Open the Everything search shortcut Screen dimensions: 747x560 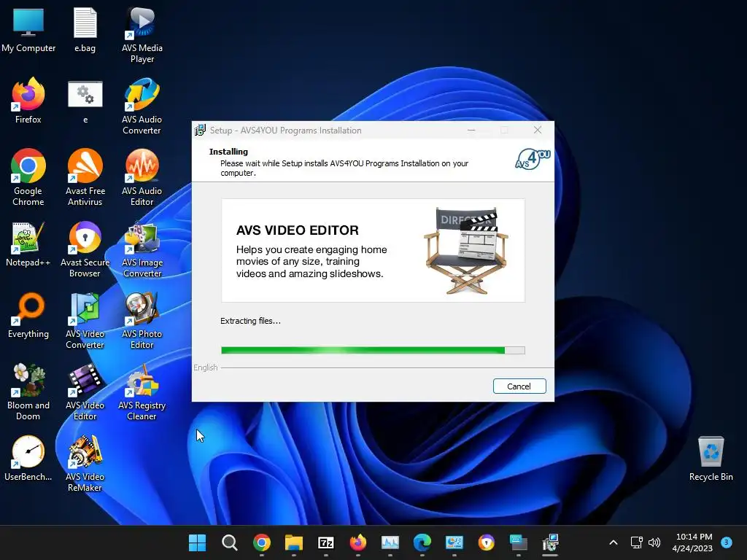pos(28,315)
